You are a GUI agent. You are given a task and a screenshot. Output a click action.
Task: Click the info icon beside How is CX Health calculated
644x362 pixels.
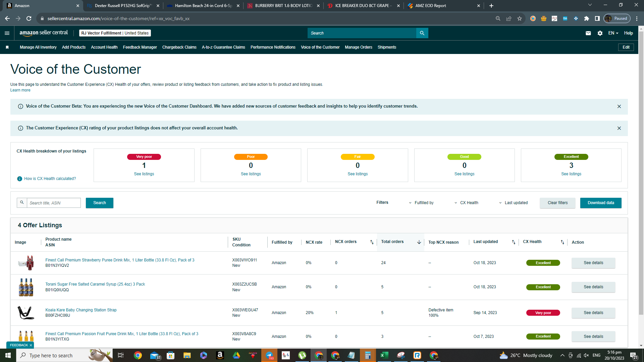(x=19, y=179)
